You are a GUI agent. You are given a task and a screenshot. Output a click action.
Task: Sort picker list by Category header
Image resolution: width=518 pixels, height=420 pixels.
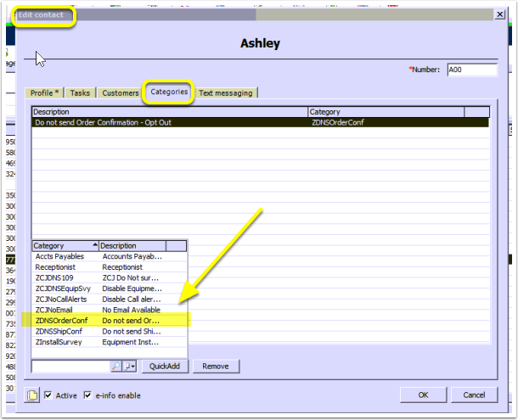point(65,246)
